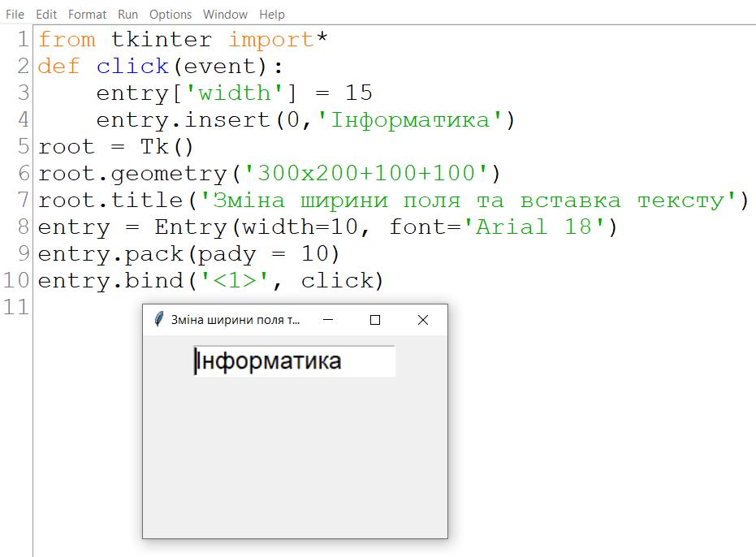The width and height of the screenshot is (756, 557).
Task: Click 'Tk()' on line 5
Action: pos(166,147)
